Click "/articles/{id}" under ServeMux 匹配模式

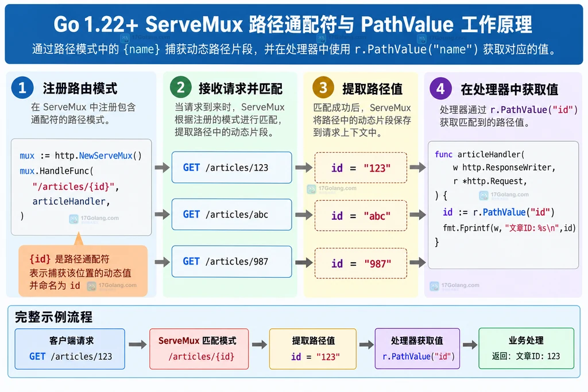click(x=201, y=356)
